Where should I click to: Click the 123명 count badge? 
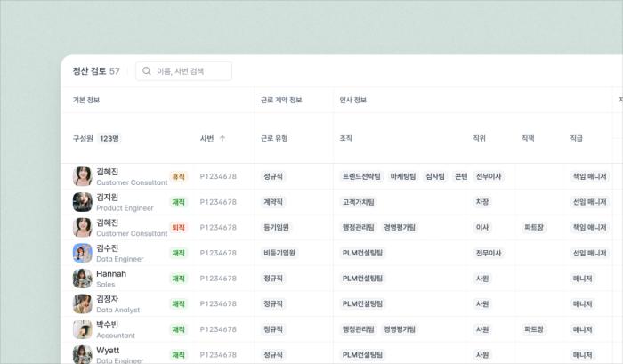[x=109, y=138]
